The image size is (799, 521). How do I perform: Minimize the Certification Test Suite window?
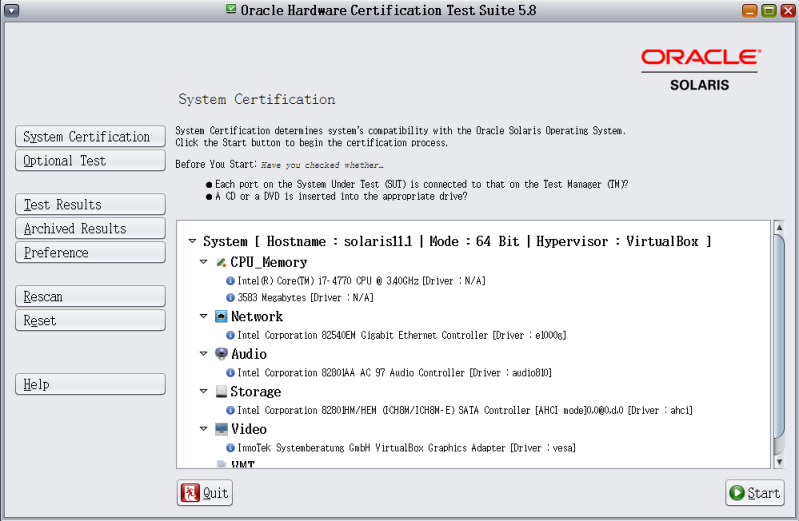tap(750, 10)
